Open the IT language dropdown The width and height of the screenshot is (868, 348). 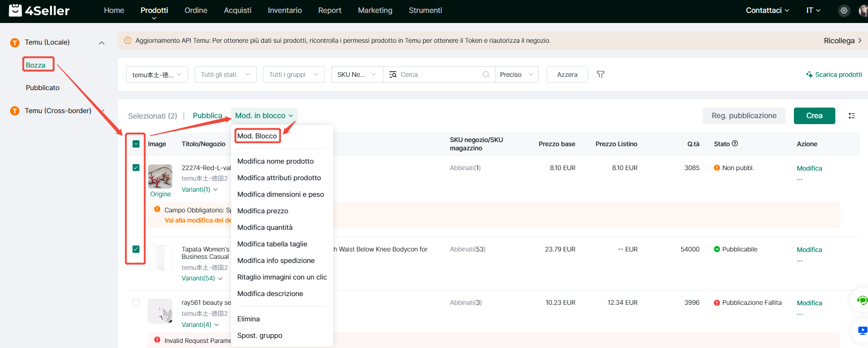[x=813, y=10]
